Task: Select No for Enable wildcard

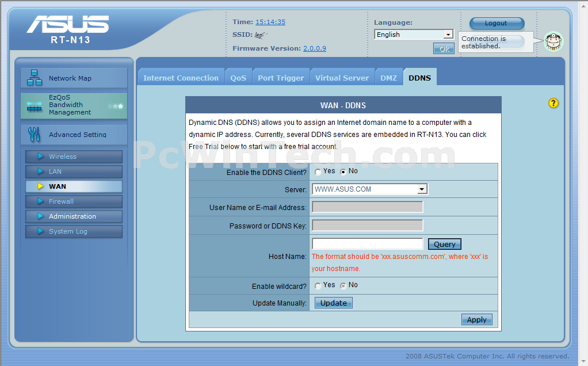Action: click(343, 286)
